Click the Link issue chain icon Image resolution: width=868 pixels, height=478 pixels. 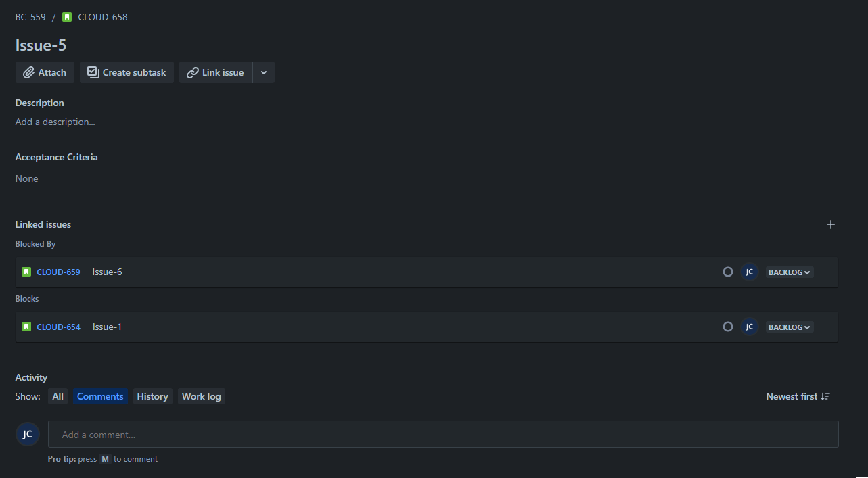tap(191, 72)
